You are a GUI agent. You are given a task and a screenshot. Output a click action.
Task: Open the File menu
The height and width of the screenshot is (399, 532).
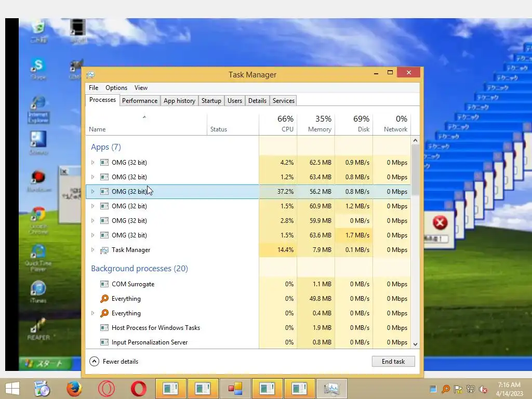tap(94, 87)
